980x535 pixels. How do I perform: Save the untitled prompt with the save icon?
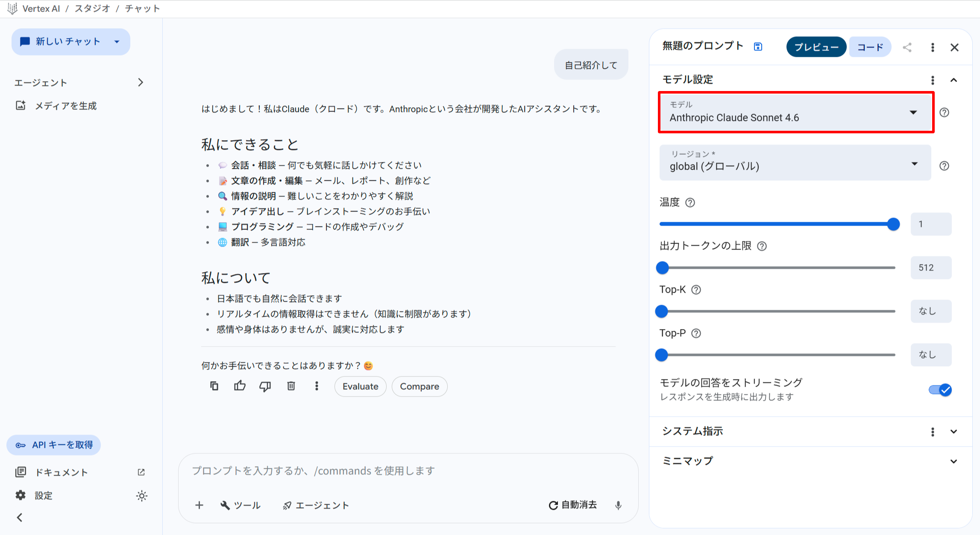[758, 47]
